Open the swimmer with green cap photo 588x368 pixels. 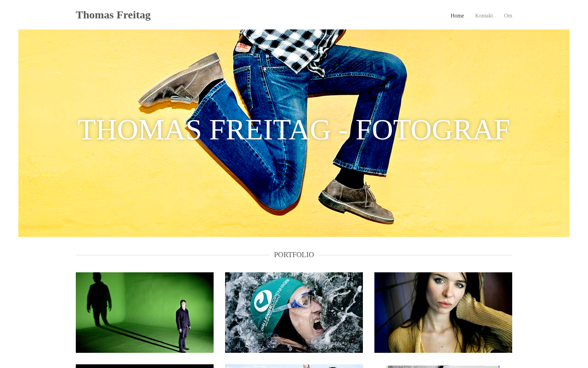coord(294,312)
